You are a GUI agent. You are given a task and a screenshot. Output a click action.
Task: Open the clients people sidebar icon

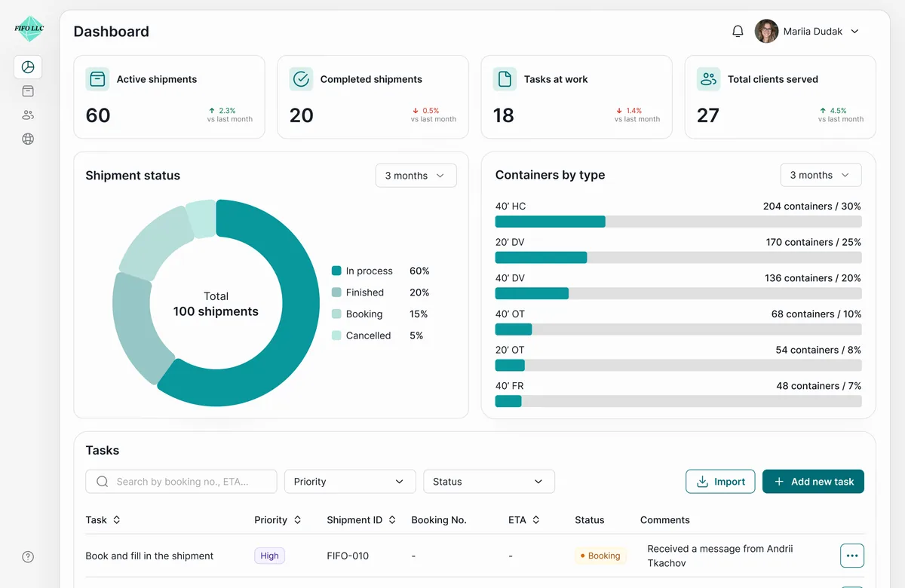point(28,115)
